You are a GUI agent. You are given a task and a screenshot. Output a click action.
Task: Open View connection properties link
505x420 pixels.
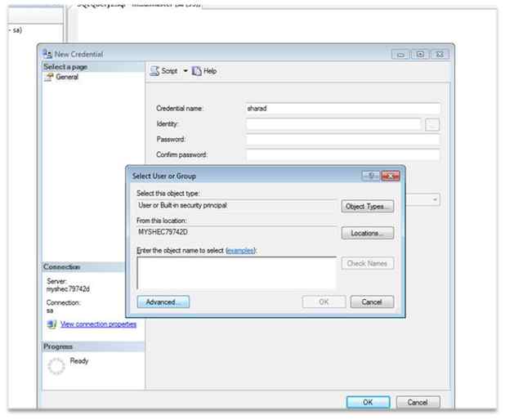98,324
